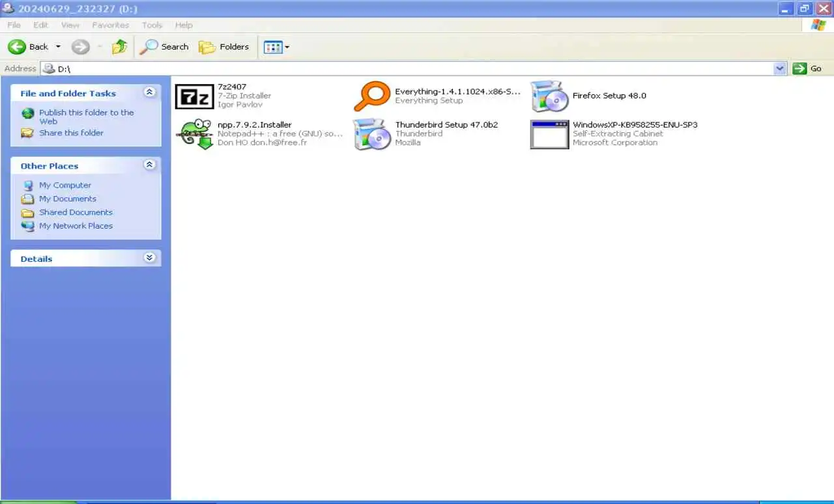Click the Share this folder link
Image resolution: width=834 pixels, height=504 pixels.
[71, 133]
